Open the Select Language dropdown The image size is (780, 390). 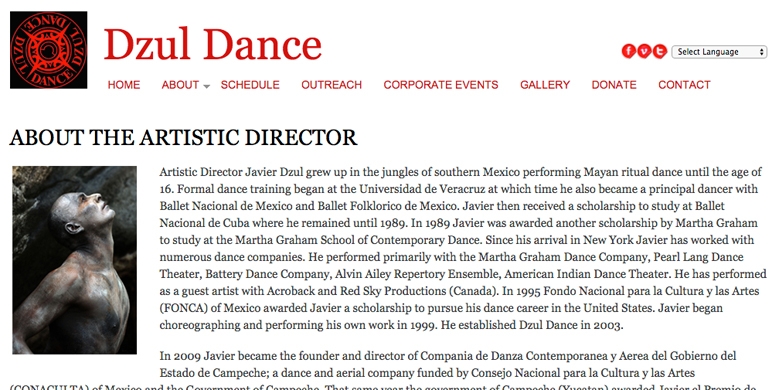719,52
